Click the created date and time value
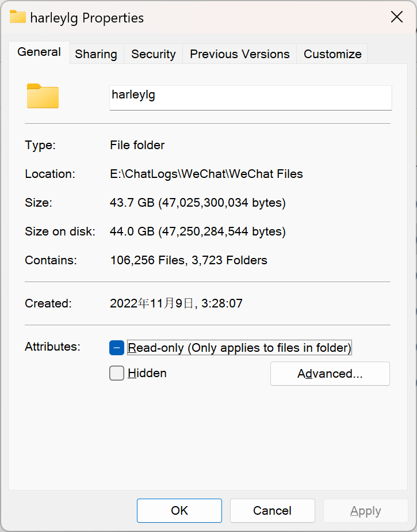 [x=176, y=303]
